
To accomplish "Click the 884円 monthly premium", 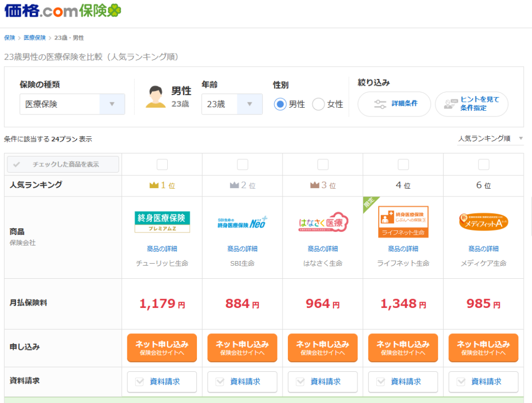I will pyautogui.click(x=243, y=304).
